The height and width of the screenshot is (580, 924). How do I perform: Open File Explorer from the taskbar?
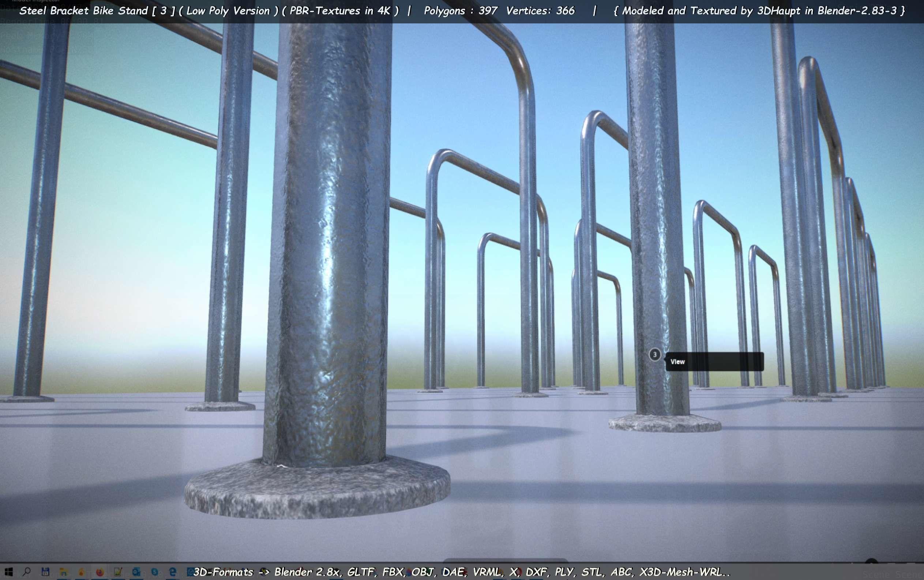coord(63,572)
